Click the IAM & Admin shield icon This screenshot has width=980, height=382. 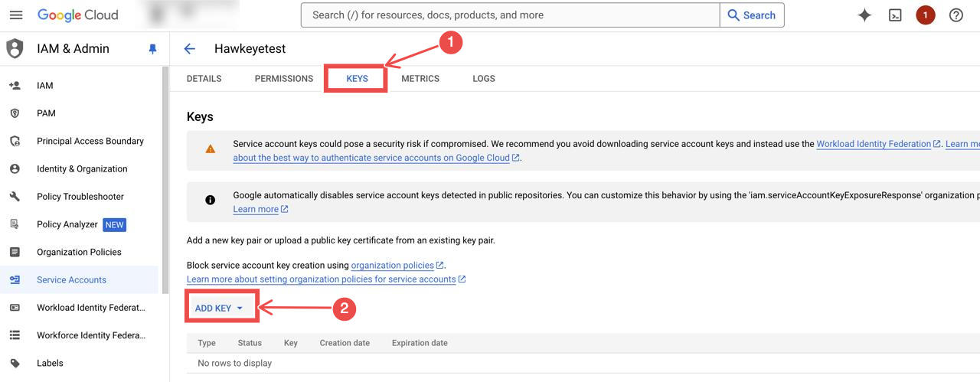click(15, 49)
